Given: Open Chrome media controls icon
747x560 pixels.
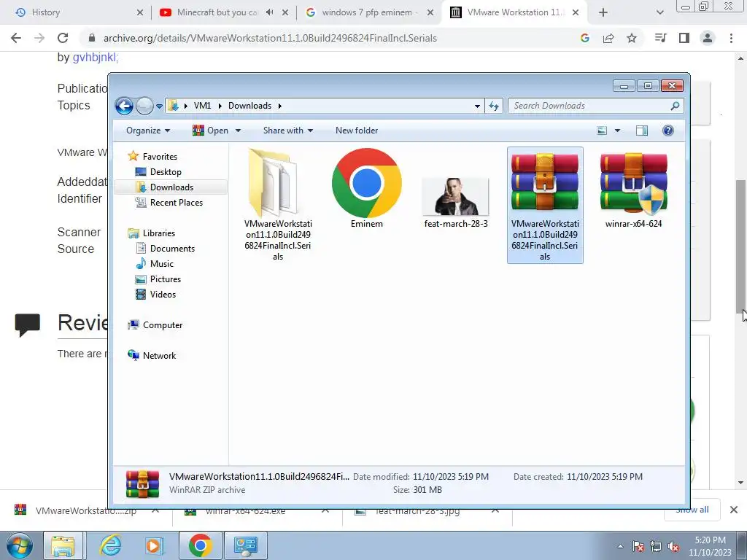Looking at the screenshot, I should tap(661, 38).
